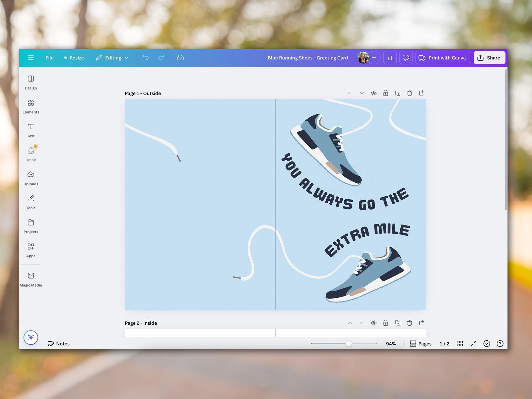This screenshot has height=399, width=532.
Task: Open the help question mark button
Action: [x=500, y=344]
